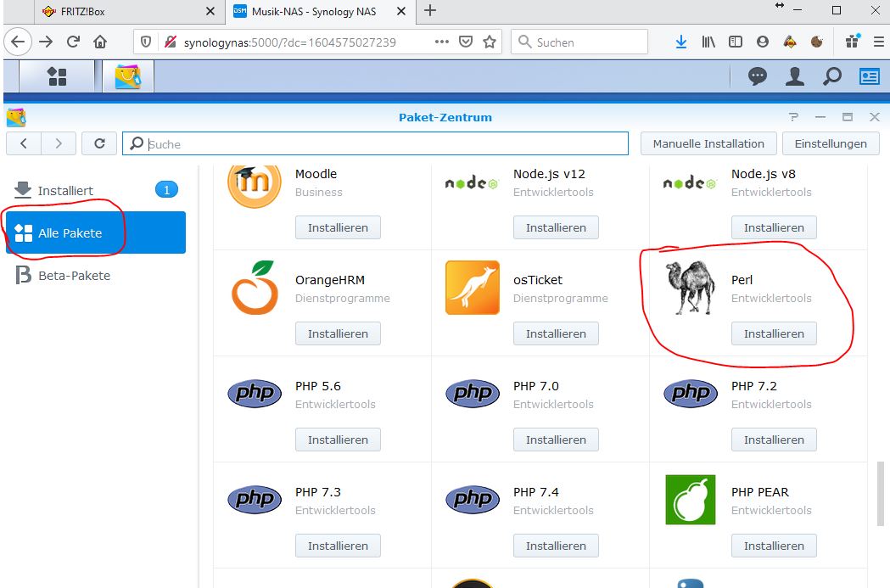Click the Node.js v8 package logo
The image size is (890, 588).
tap(690, 182)
